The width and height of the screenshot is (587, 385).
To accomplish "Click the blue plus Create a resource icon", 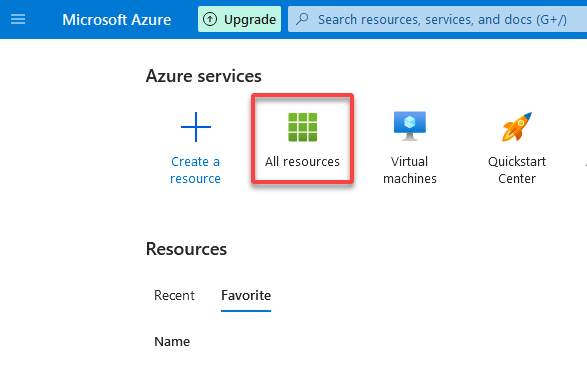I will 196,127.
